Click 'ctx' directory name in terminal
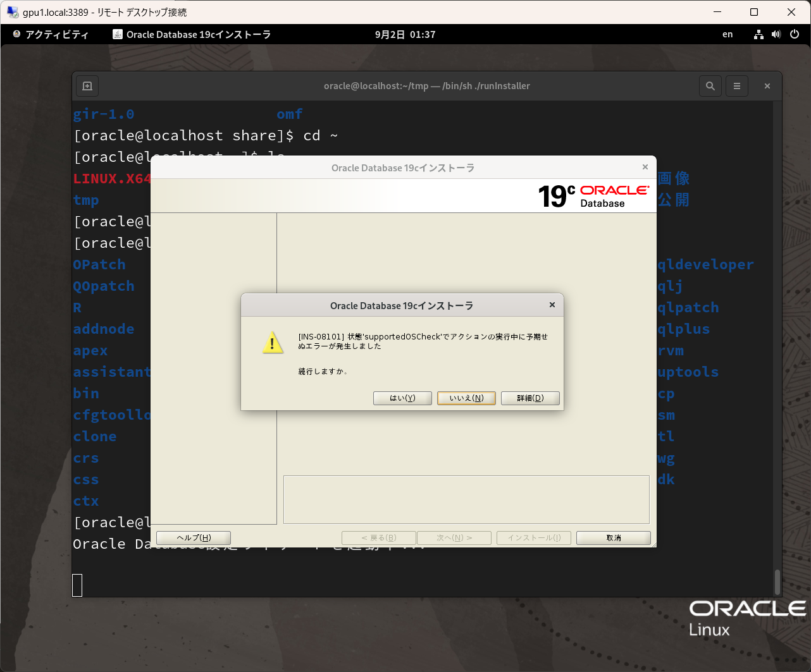This screenshot has width=811, height=672. [x=86, y=501]
